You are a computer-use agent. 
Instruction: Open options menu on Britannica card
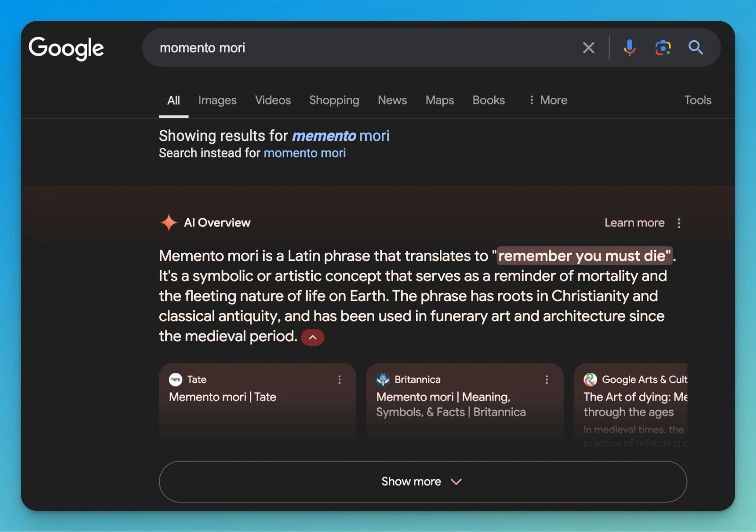coord(547,380)
